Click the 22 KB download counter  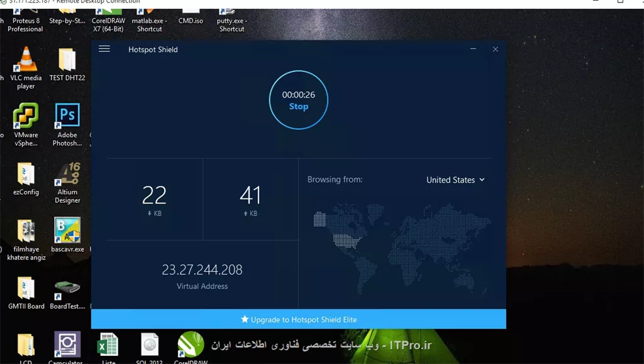click(x=155, y=200)
